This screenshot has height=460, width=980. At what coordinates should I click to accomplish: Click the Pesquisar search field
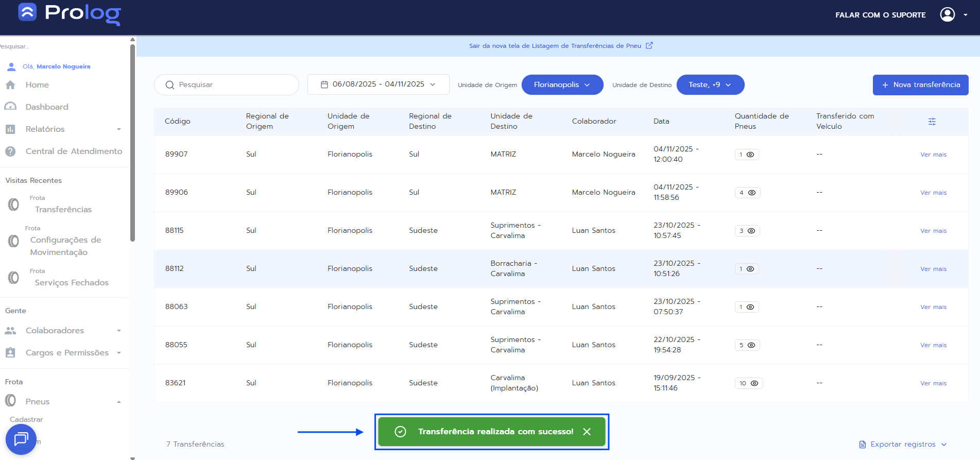227,85
